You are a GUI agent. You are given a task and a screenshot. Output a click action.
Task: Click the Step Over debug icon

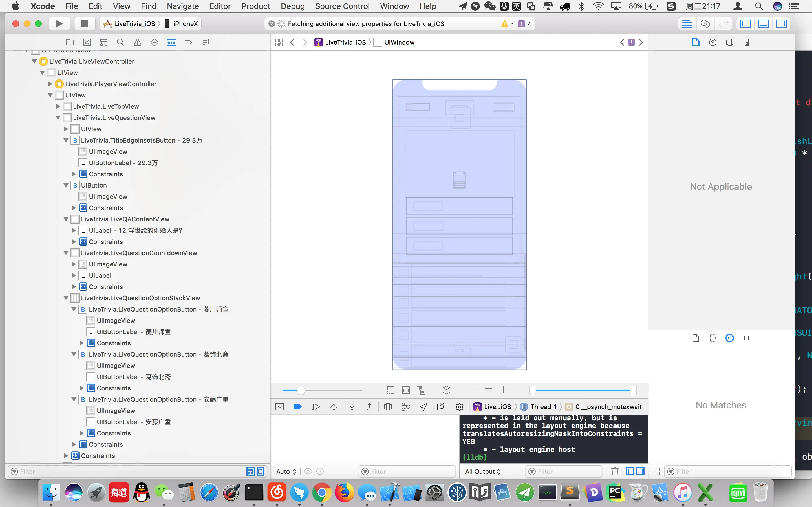pos(334,407)
